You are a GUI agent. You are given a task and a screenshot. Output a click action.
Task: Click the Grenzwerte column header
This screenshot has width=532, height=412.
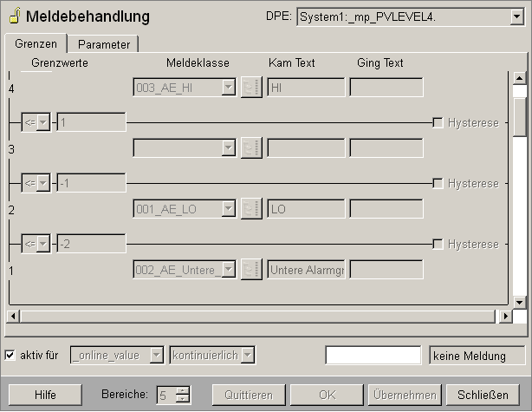[60, 62]
